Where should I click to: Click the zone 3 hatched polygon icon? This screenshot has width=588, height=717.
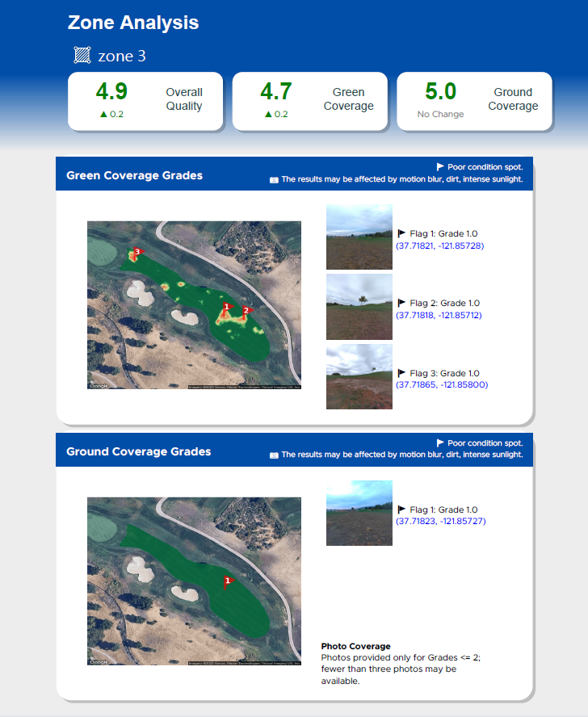point(82,56)
